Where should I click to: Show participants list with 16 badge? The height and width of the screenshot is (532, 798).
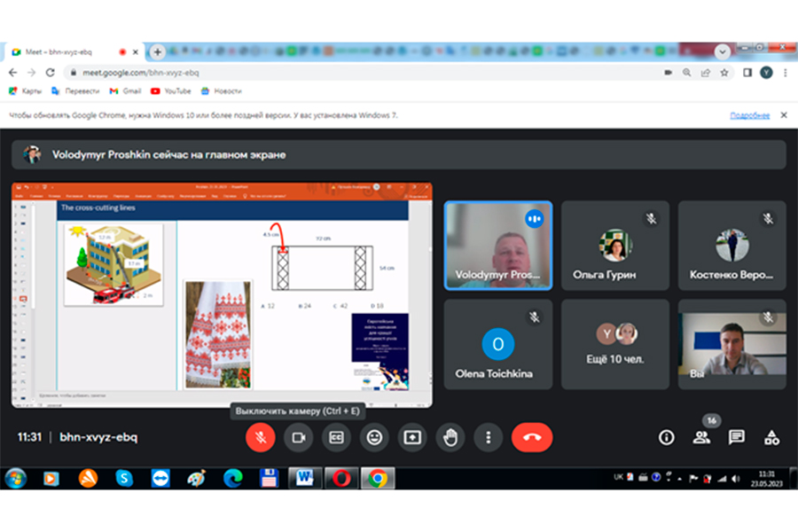702,437
